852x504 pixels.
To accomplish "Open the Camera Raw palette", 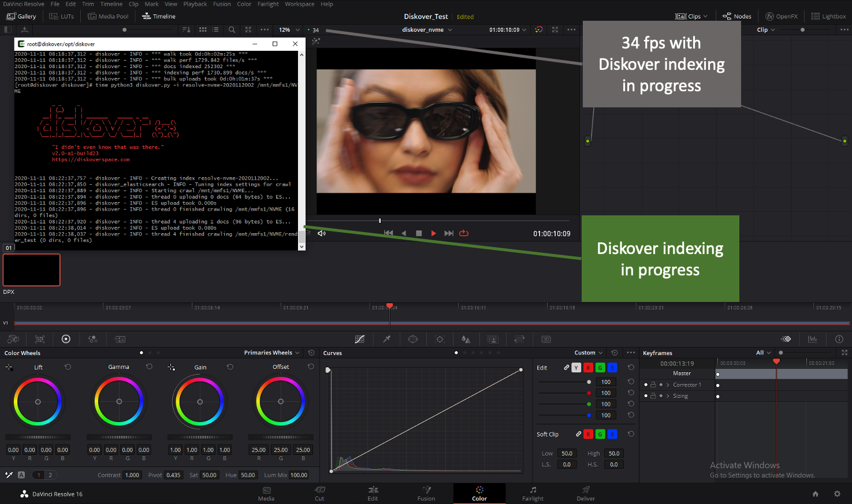I will click(x=13, y=339).
